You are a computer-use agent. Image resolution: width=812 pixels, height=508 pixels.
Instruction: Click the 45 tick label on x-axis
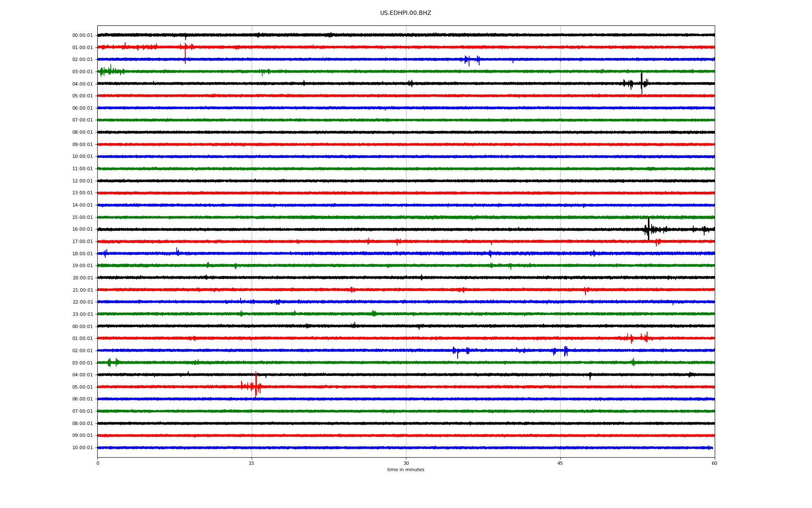[x=560, y=463]
